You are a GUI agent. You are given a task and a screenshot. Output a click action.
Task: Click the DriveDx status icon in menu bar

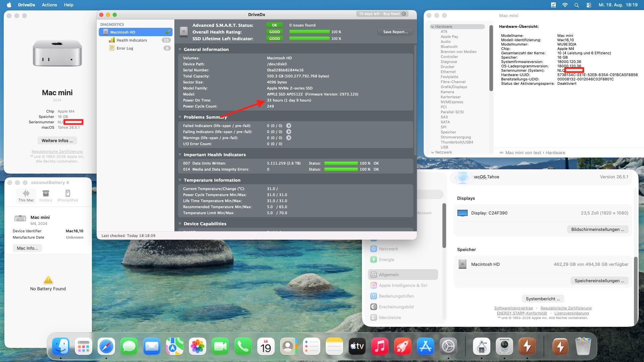553,5
